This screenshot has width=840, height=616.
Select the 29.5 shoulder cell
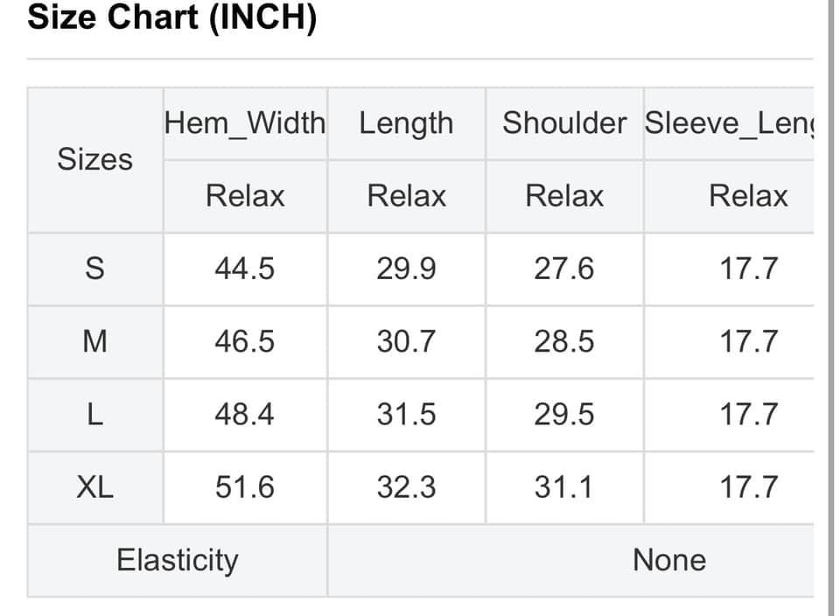tap(564, 415)
